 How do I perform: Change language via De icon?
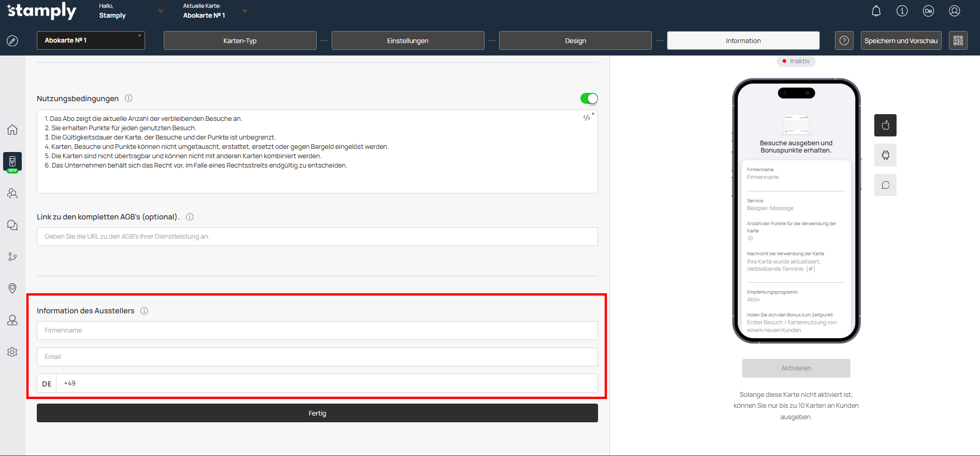coord(928,11)
